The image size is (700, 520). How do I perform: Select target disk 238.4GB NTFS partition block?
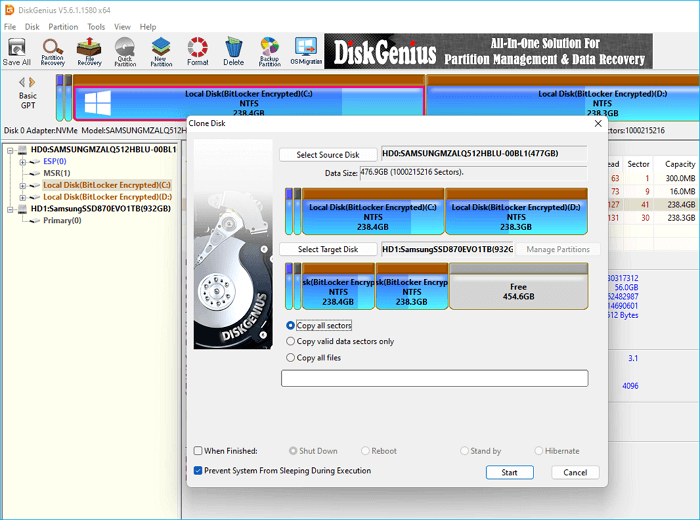pyautogui.click(x=338, y=287)
